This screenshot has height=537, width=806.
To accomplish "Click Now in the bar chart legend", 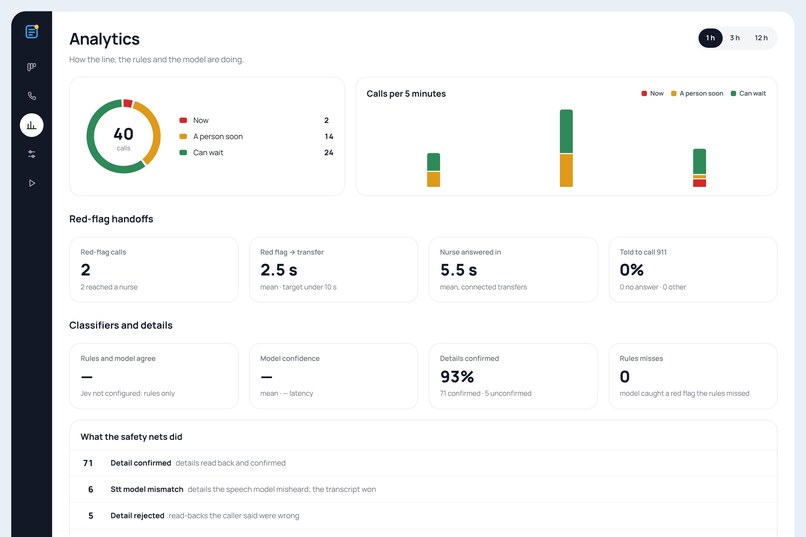I will (x=652, y=94).
